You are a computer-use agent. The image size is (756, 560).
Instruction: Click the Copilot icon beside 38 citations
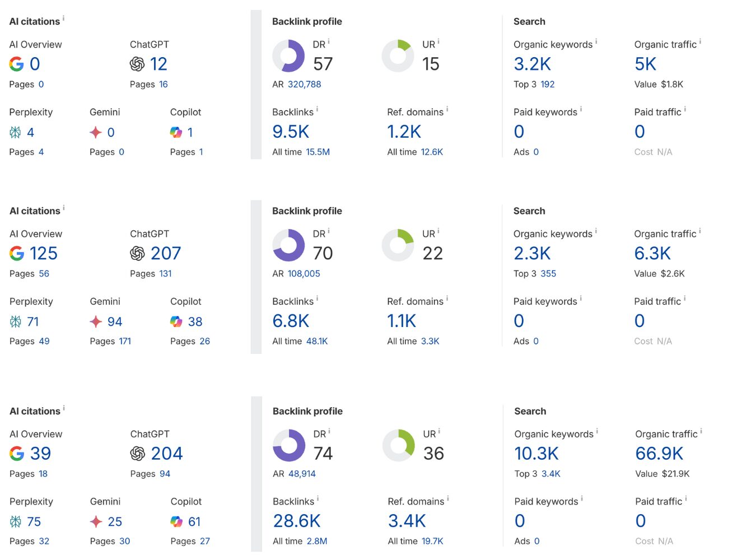tap(176, 321)
